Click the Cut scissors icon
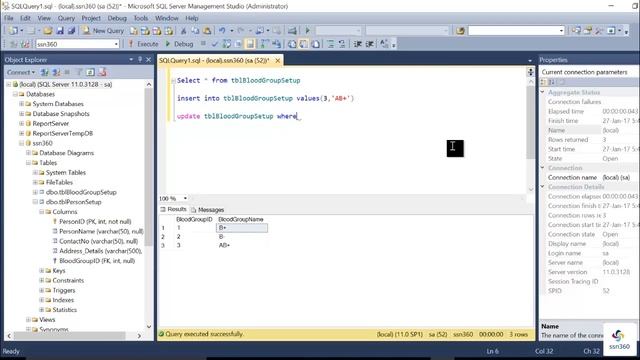Screen dimensions: 640x360 pos(184,31)
